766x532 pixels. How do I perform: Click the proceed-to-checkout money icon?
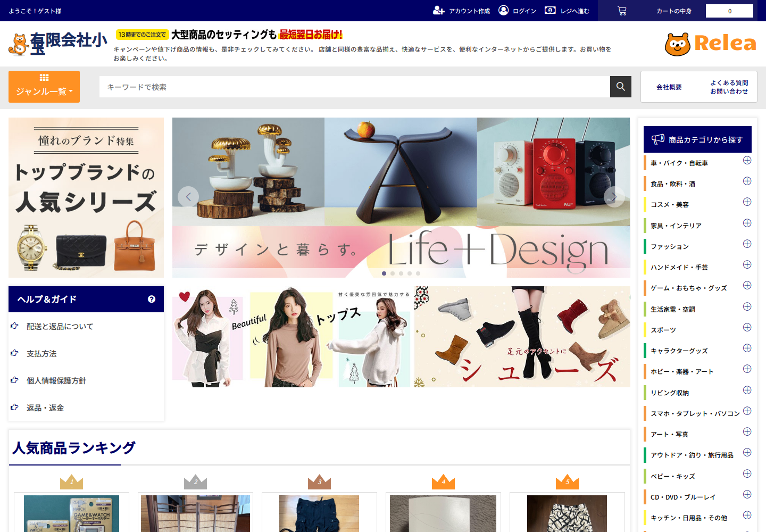pyautogui.click(x=550, y=10)
